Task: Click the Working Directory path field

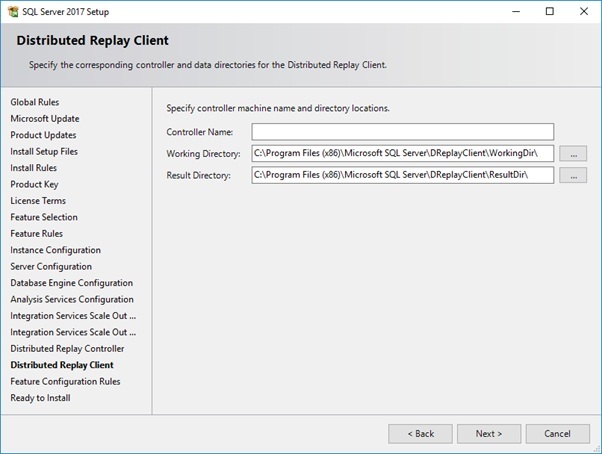Action: pos(403,154)
